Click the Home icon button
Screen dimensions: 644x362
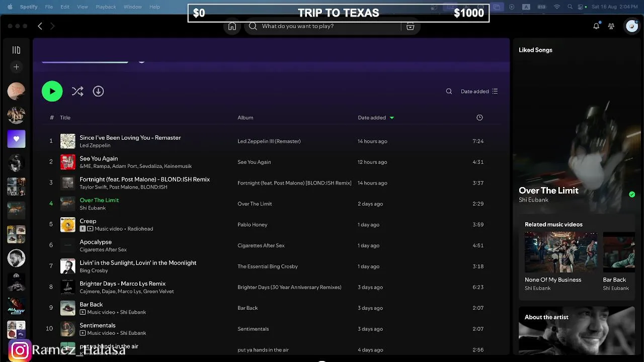point(232,26)
